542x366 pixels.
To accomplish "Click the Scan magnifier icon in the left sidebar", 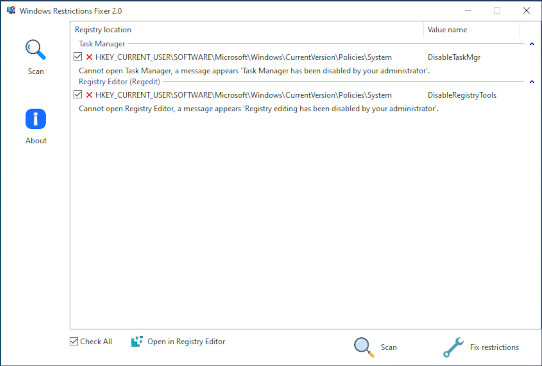I will coord(36,50).
